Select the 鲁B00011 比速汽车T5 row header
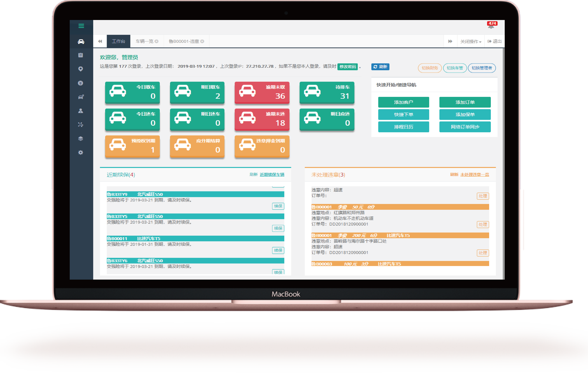Viewport: 588px width, 373px height. pos(195,239)
